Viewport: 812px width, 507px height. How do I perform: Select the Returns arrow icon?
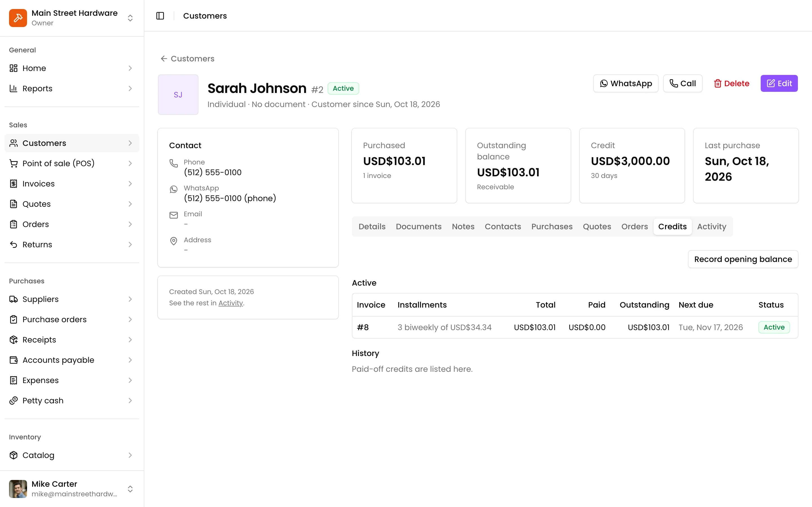[14, 244]
